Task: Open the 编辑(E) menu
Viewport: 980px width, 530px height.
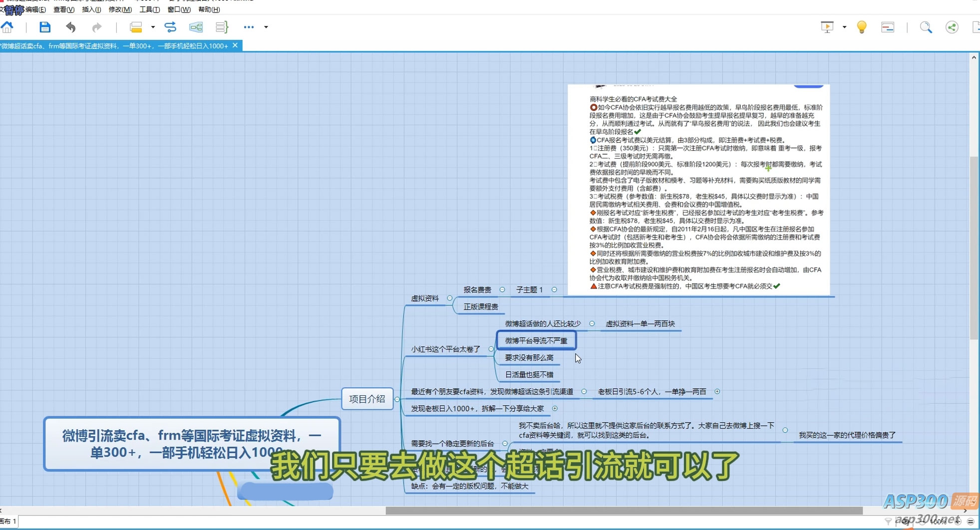Action: 35,9
